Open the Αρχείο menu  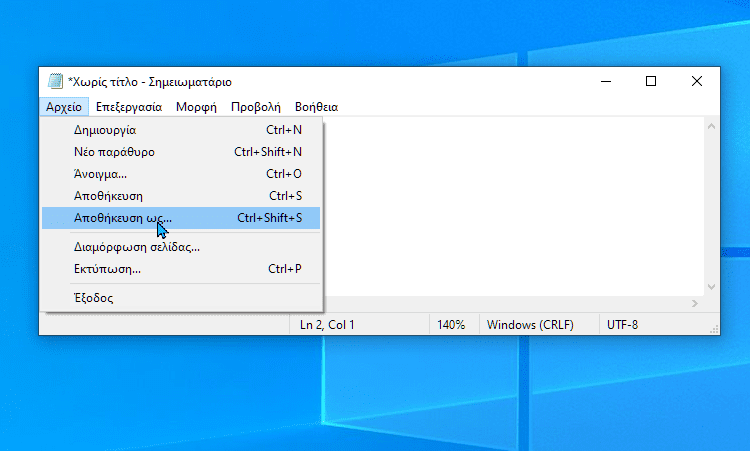(64, 107)
